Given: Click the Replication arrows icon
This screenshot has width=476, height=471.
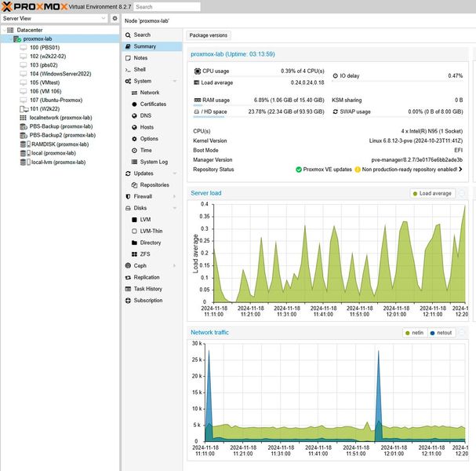Looking at the screenshot, I should (128, 277).
